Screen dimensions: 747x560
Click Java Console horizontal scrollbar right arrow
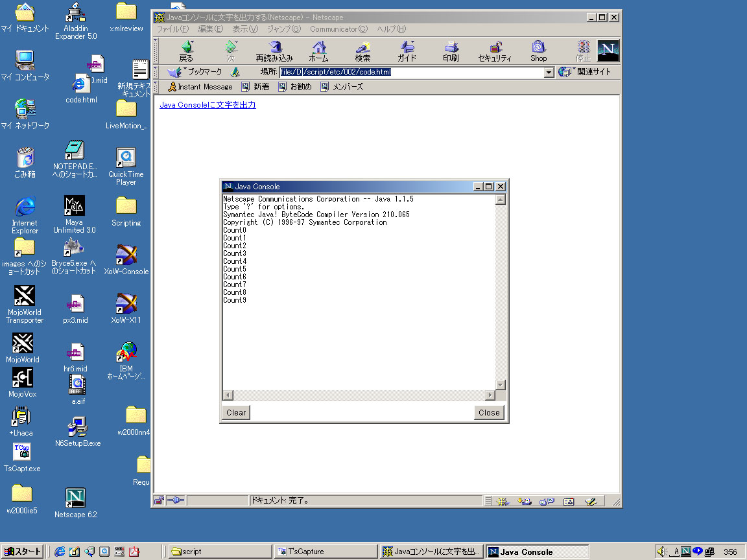pyautogui.click(x=490, y=395)
